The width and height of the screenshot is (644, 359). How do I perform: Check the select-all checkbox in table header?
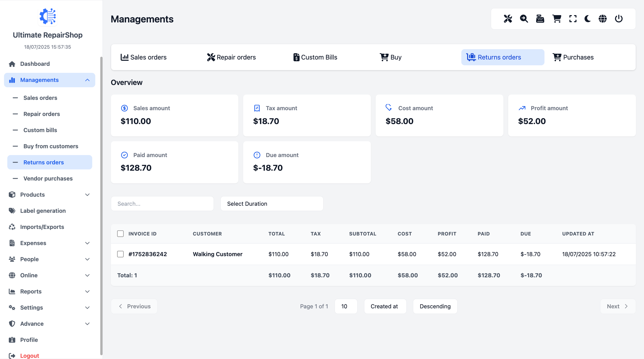coord(120,234)
